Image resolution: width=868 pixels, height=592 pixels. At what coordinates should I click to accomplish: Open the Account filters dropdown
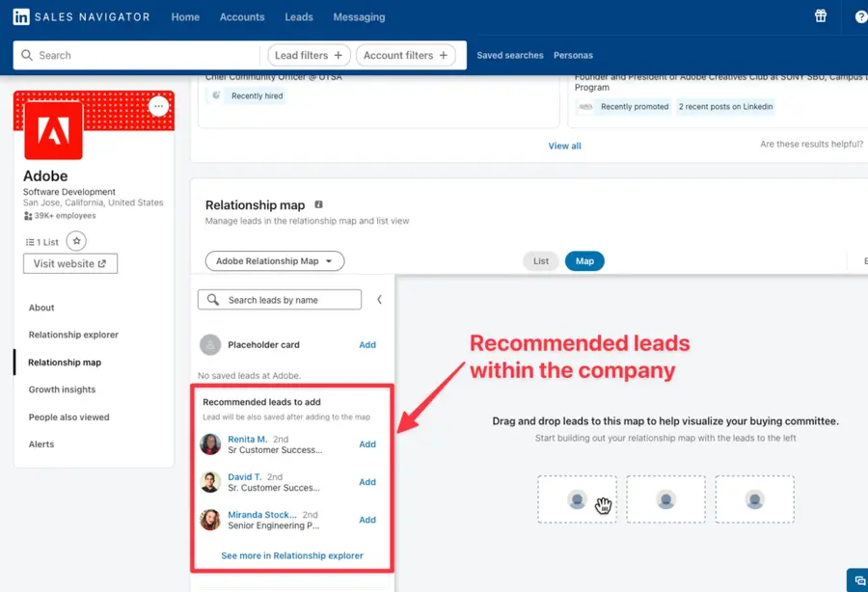(x=405, y=55)
